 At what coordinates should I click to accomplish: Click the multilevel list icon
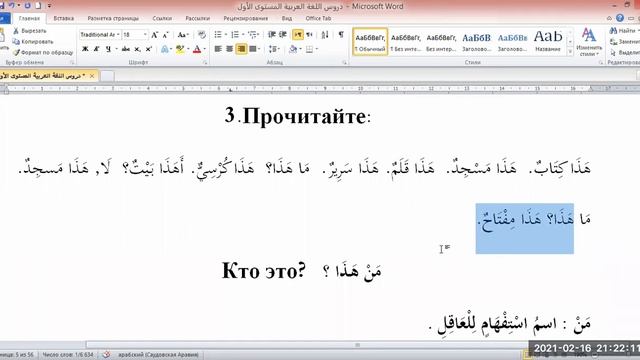coord(252,35)
